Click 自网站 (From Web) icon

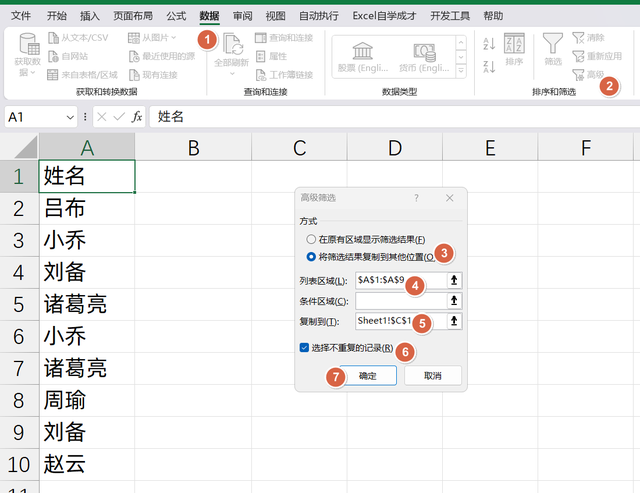coord(53,56)
